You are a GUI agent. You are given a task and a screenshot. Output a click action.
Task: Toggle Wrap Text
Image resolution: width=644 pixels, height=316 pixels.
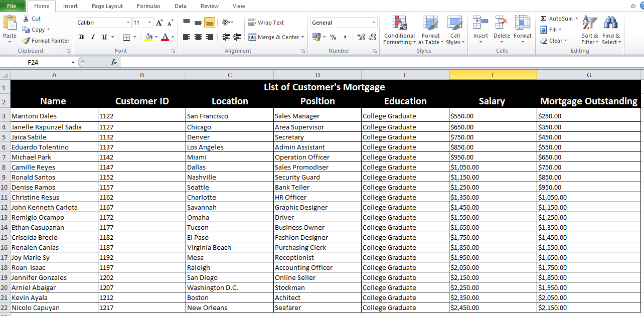click(266, 23)
